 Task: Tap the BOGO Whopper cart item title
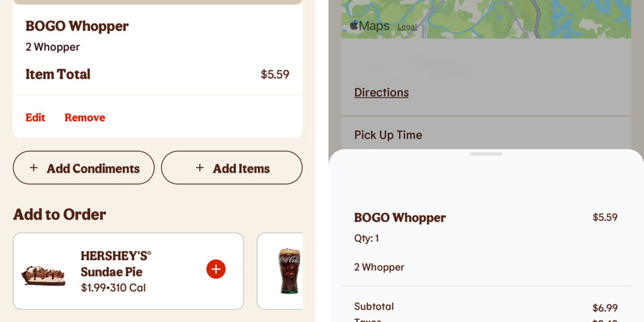coord(77,26)
